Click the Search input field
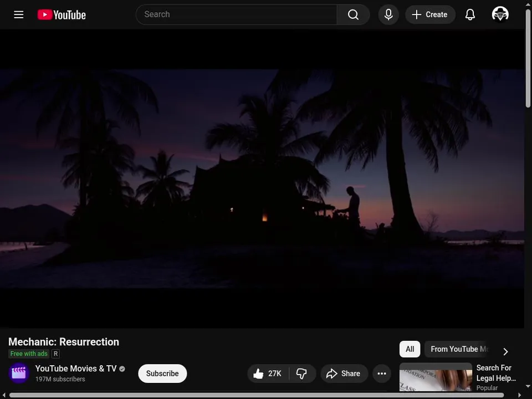532x399 pixels. click(x=237, y=14)
